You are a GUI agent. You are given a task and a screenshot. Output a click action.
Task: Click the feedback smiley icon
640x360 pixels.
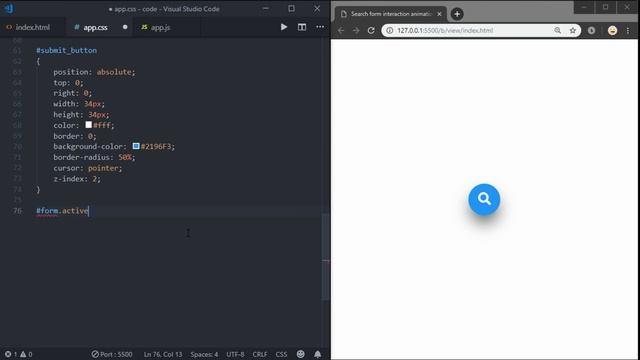300,354
